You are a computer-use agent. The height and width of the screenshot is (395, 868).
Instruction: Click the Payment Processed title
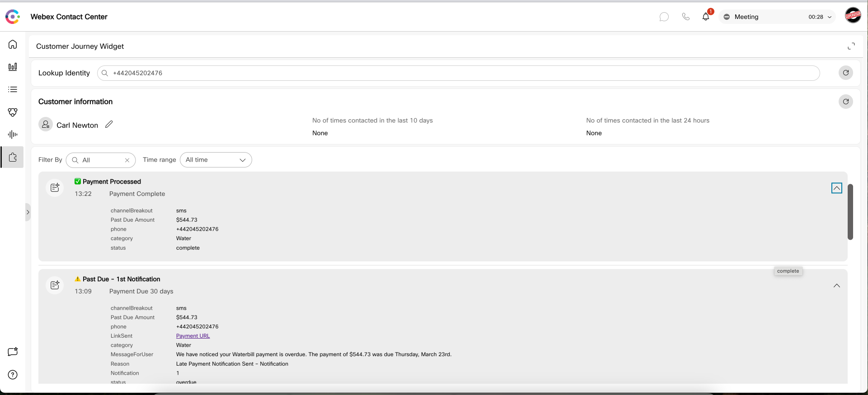pos(112,181)
